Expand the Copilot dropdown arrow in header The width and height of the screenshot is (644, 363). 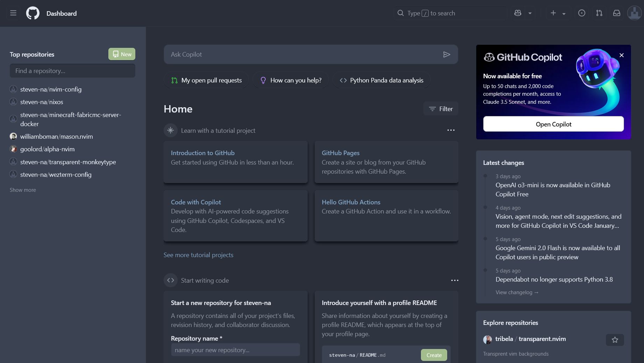530,13
